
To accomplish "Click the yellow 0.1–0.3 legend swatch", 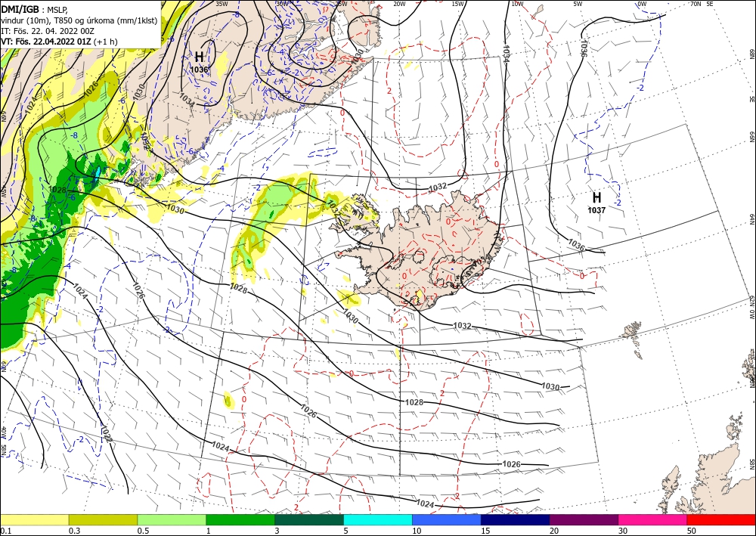I will [x=34, y=519].
